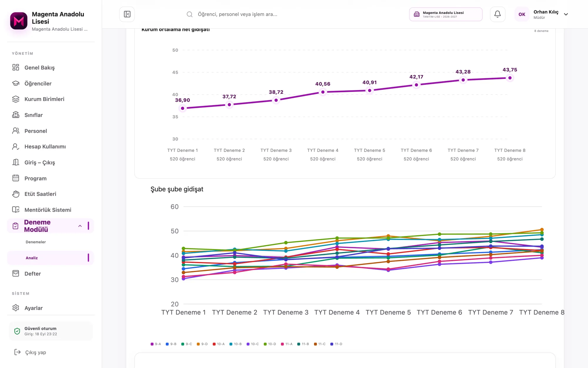Collapse the Deneme Modülü submenu chevron

[80, 226]
